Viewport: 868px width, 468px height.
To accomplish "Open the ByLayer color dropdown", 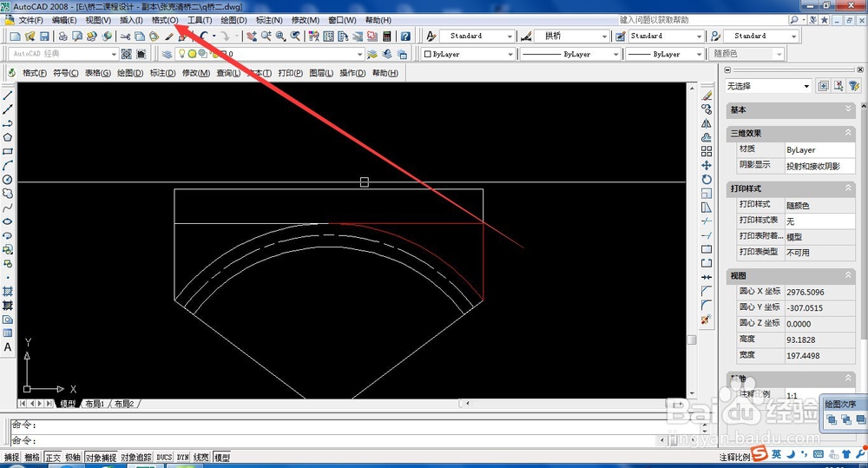I will tap(510, 54).
